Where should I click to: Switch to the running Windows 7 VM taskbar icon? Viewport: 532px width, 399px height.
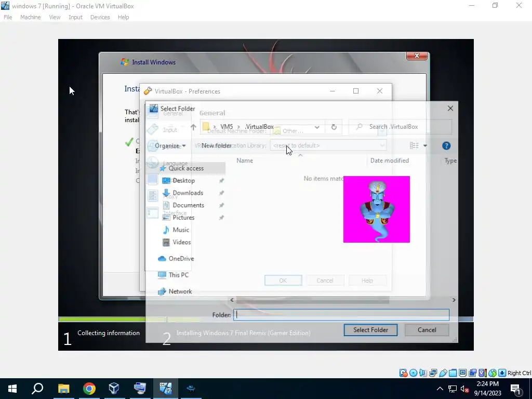tap(166, 389)
